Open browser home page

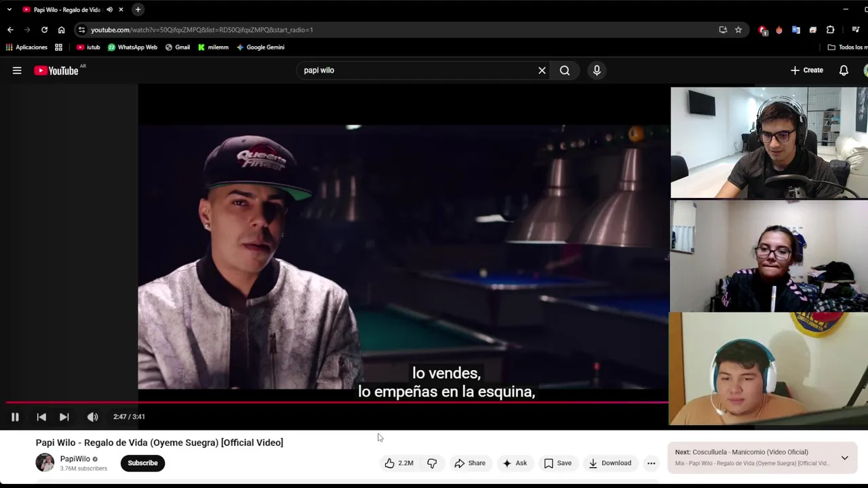[x=61, y=30]
